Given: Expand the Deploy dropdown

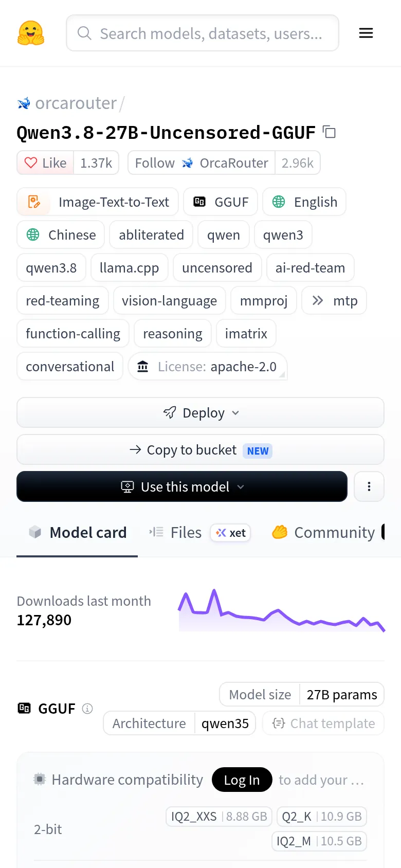Looking at the screenshot, I should [x=200, y=412].
